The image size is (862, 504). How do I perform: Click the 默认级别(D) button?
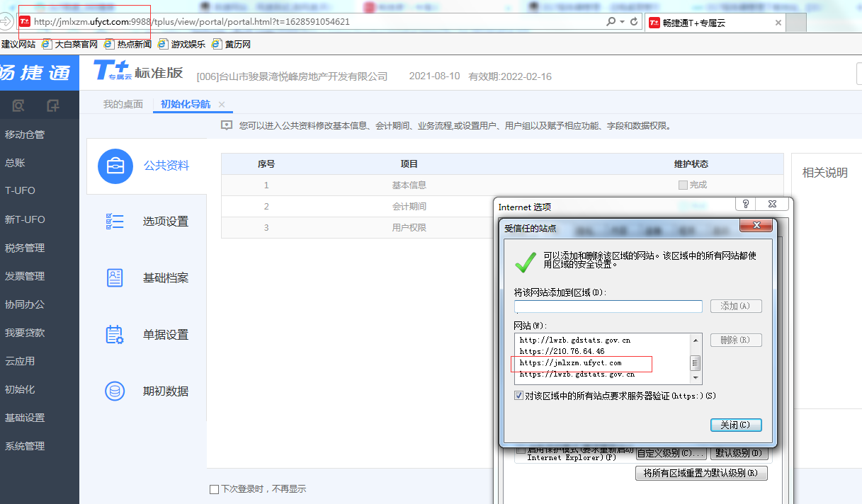(x=739, y=453)
